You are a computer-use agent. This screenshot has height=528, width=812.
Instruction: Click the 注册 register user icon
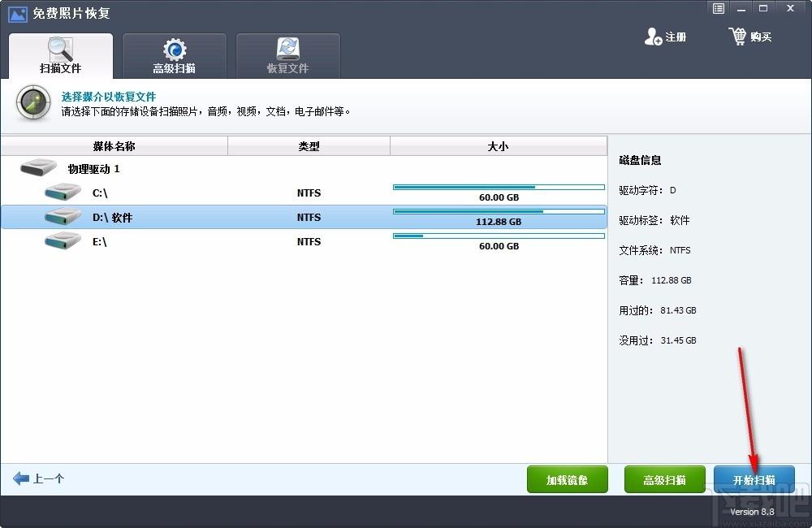(x=653, y=37)
